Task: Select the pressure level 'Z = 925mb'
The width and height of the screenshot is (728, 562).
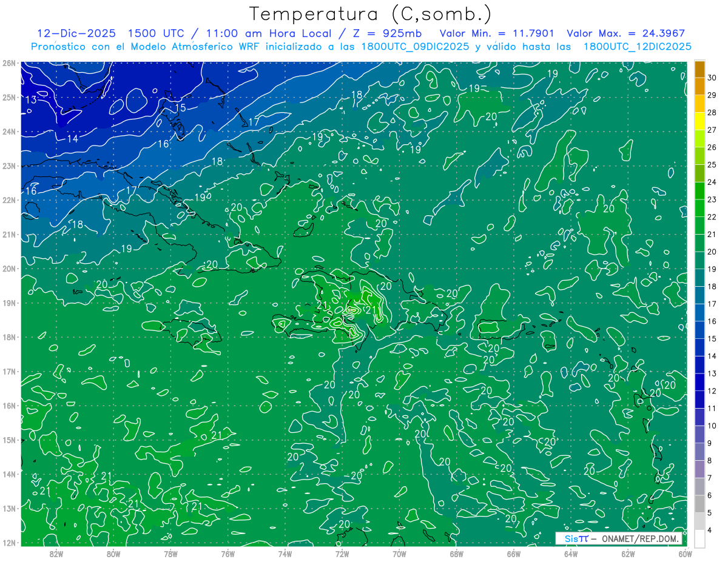Action: click(387, 33)
